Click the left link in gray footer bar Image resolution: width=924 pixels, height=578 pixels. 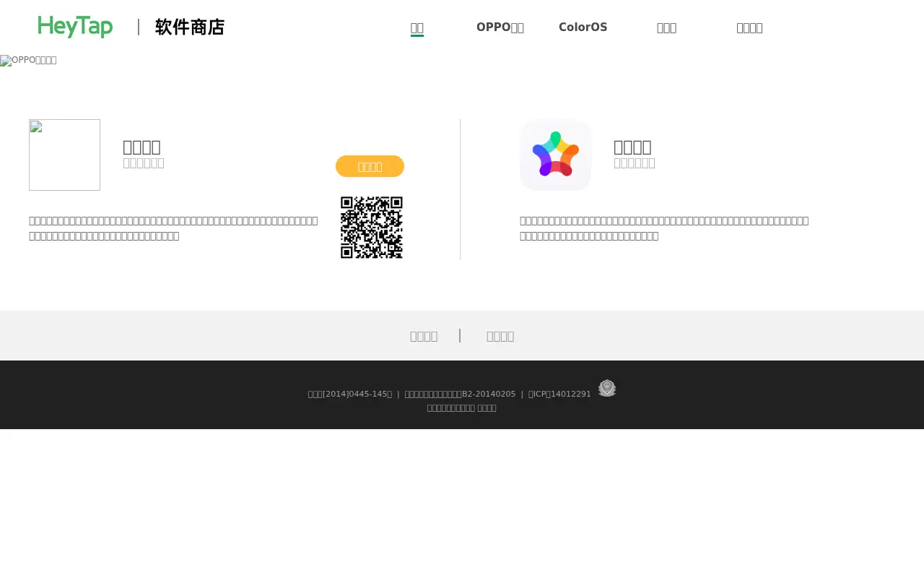(424, 336)
